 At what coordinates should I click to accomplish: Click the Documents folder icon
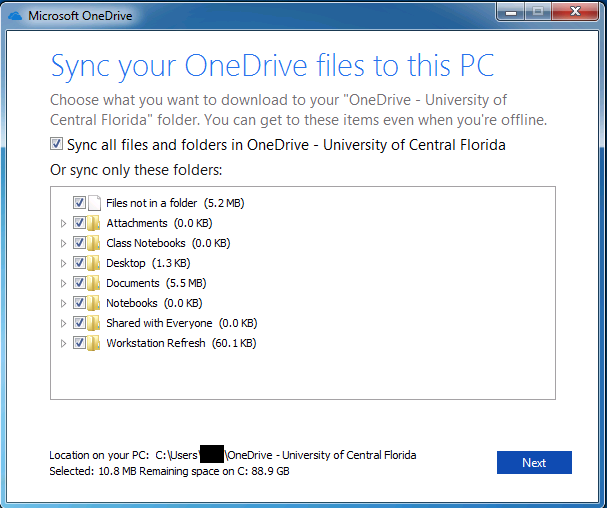(x=93, y=283)
